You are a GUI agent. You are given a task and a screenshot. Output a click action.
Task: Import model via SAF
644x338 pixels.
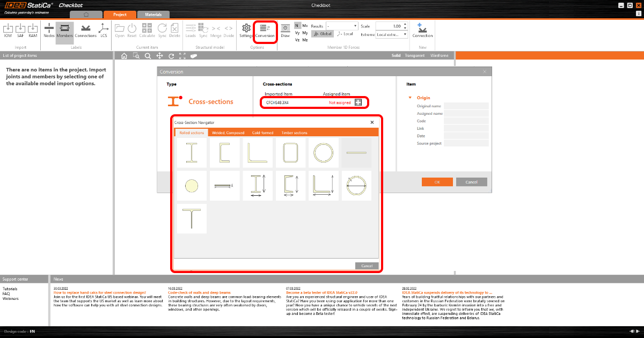click(x=20, y=31)
